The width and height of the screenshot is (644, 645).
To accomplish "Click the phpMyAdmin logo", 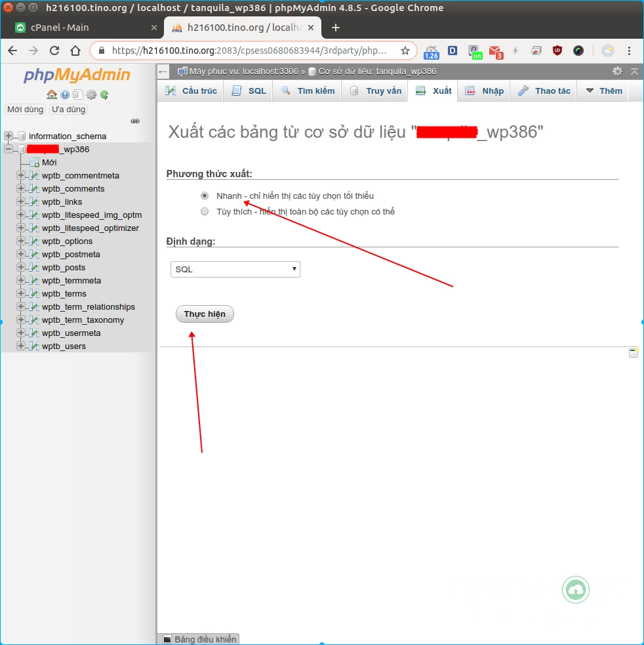I will (77, 75).
